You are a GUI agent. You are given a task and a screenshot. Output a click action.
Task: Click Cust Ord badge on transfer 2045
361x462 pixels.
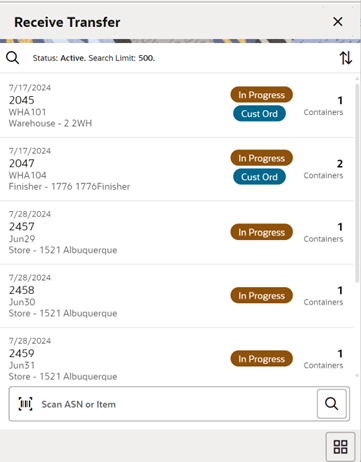point(259,114)
